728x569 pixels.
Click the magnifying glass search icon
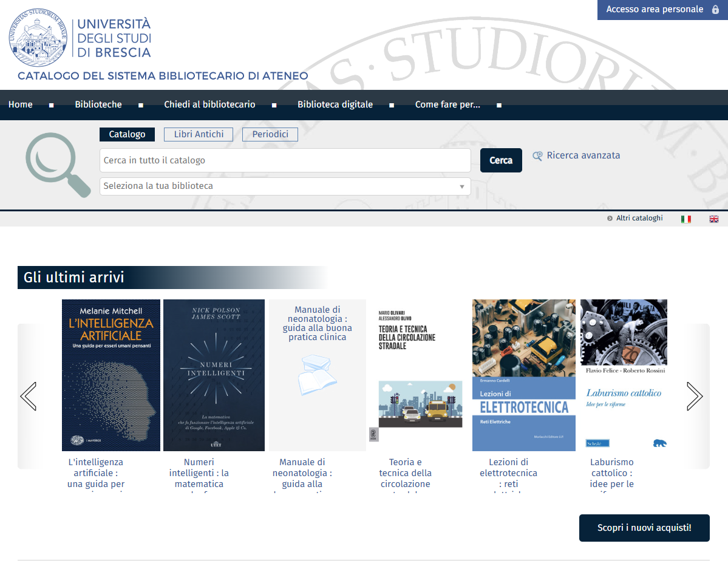tap(58, 164)
